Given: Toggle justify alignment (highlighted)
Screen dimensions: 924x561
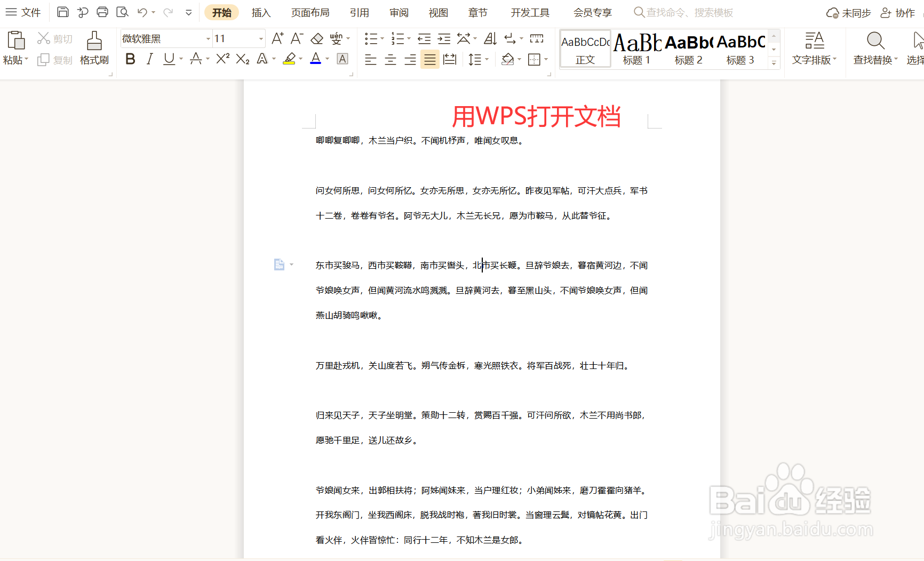Looking at the screenshot, I should (x=429, y=59).
